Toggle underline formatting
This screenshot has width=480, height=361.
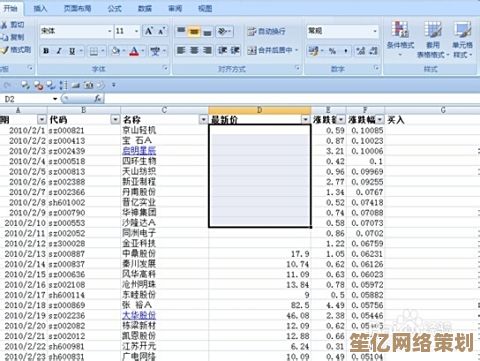click(72, 51)
